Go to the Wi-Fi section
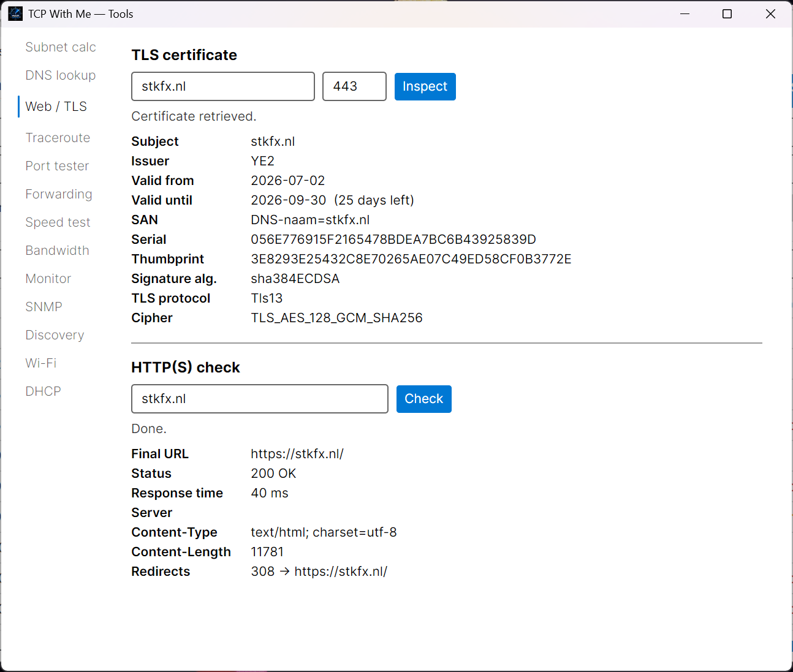The image size is (793, 672). click(41, 363)
